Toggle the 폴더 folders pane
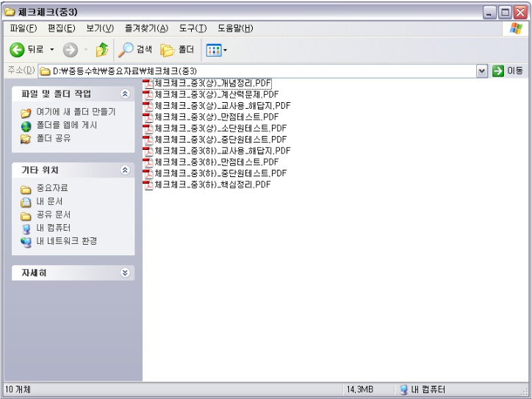The width and height of the screenshot is (532, 399). coord(177,50)
